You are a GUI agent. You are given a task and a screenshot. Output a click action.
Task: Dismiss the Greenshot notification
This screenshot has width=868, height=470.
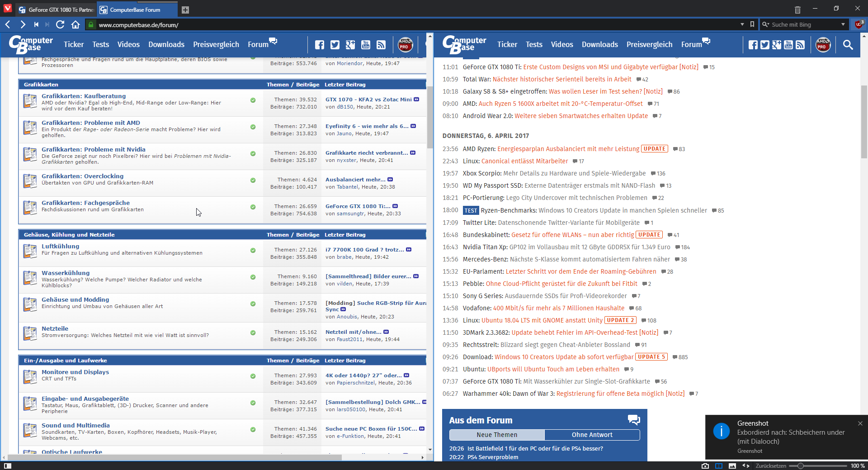coord(860,423)
